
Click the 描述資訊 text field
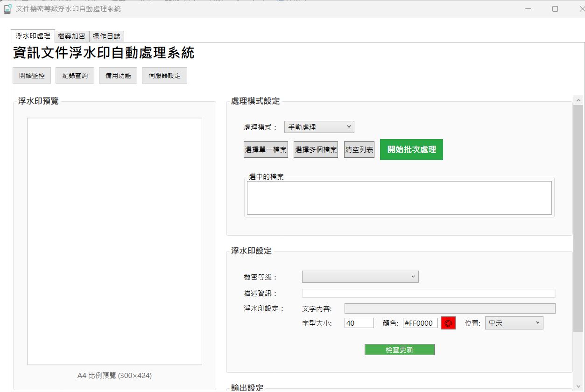coord(428,293)
